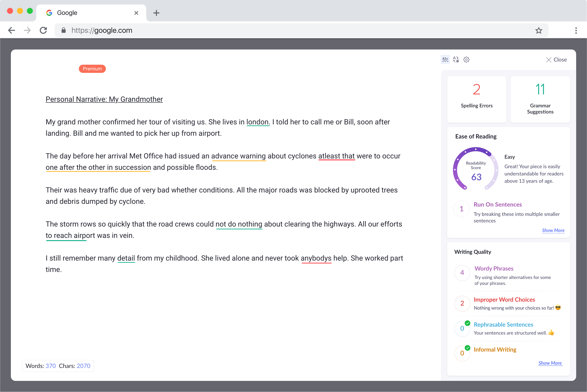
Task: Open the Grammar Suggestions card
Action: [x=540, y=99]
